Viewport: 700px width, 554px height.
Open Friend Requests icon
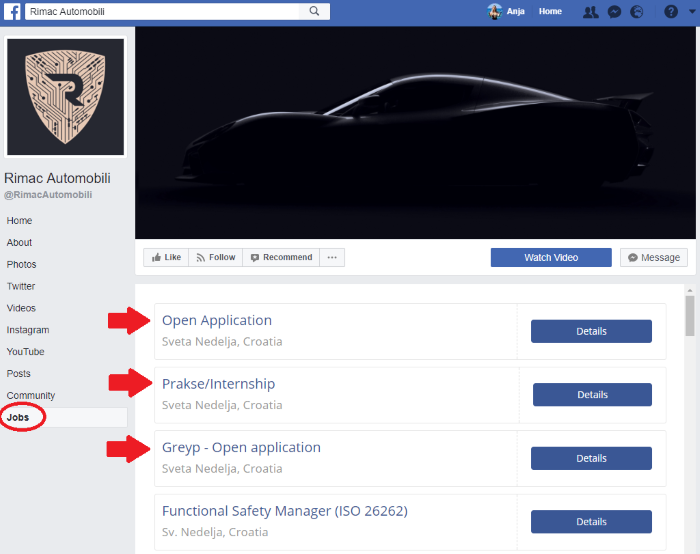pos(591,12)
